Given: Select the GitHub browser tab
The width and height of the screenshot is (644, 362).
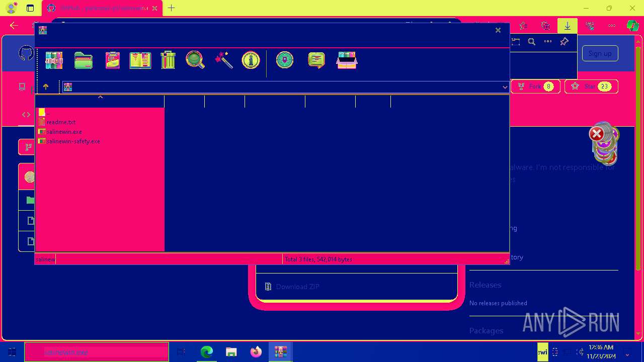Looking at the screenshot, I should pyautogui.click(x=102, y=8).
